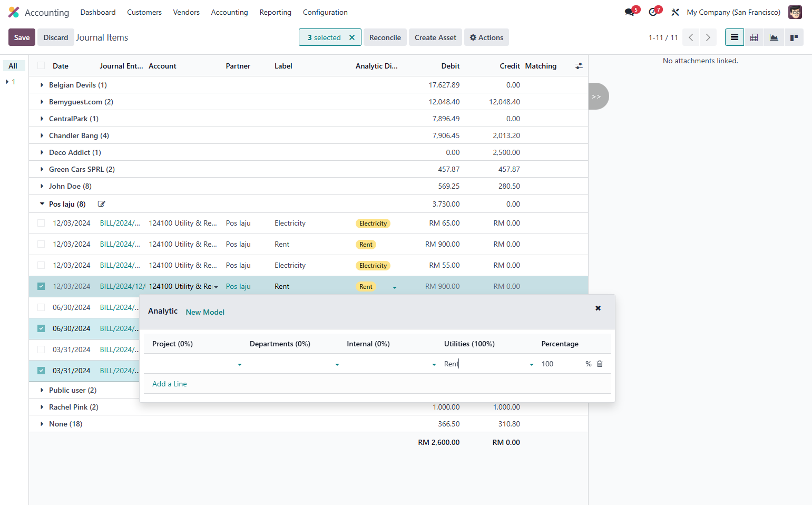Edit the Percentage value field

click(x=561, y=364)
